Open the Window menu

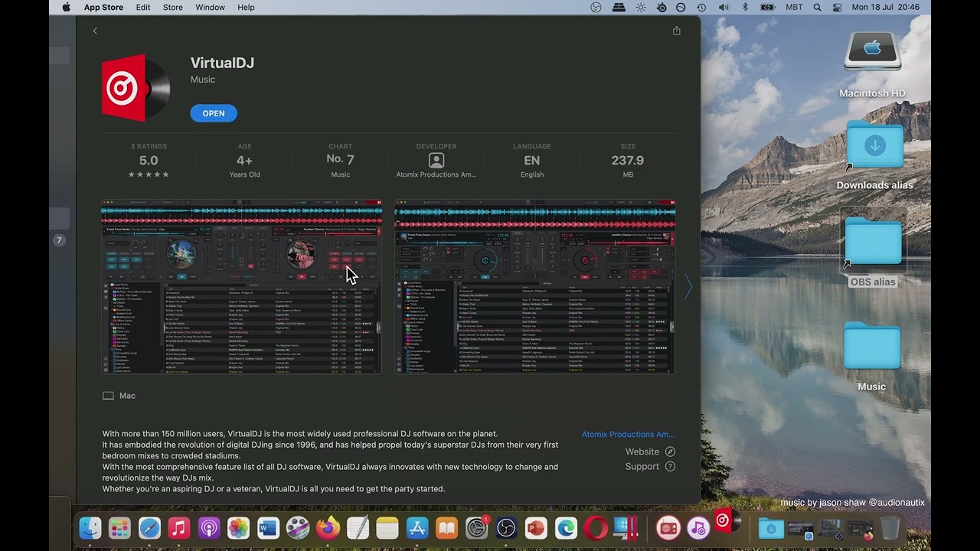[210, 7]
